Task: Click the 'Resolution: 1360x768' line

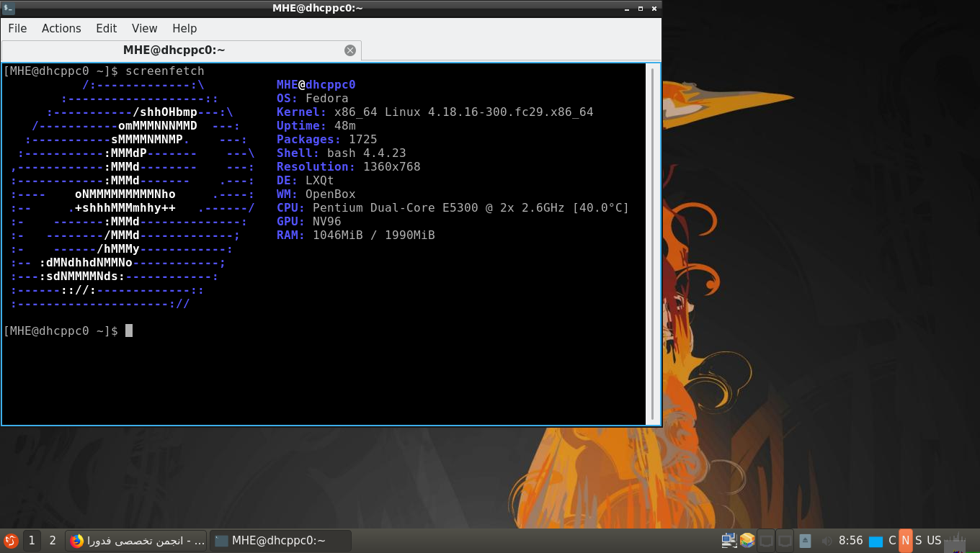Action: [349, 166]
